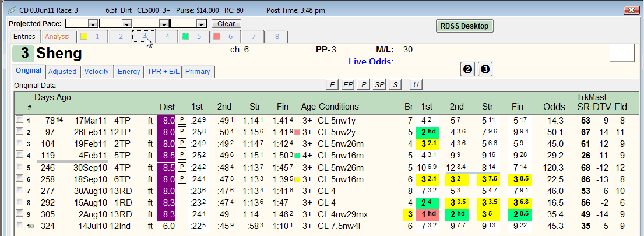The width and height of the screenshot is (644, 236).
Task: Open the third Projected Pace dropdown
Action: click(x=163, y=24)
